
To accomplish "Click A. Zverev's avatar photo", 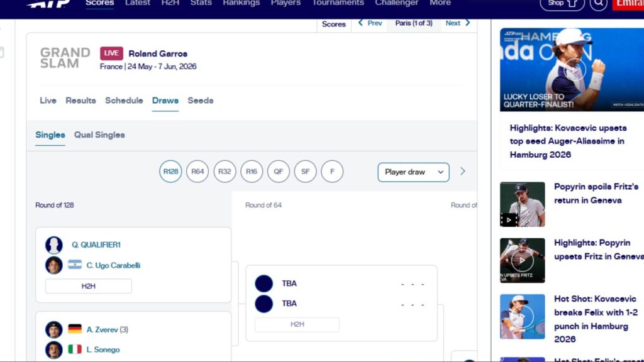I will [x=54, y=329].
